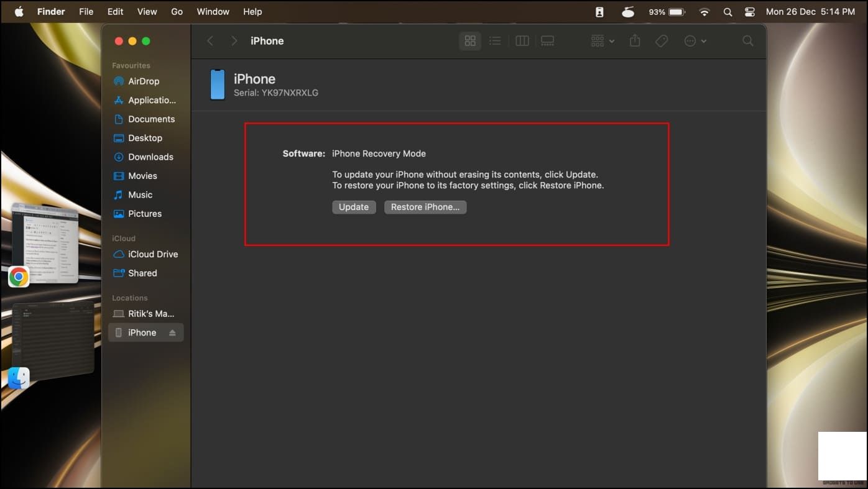868x489 pixels.
Task: Click the blue iPhone device icon
Action: tap(218, 85)
